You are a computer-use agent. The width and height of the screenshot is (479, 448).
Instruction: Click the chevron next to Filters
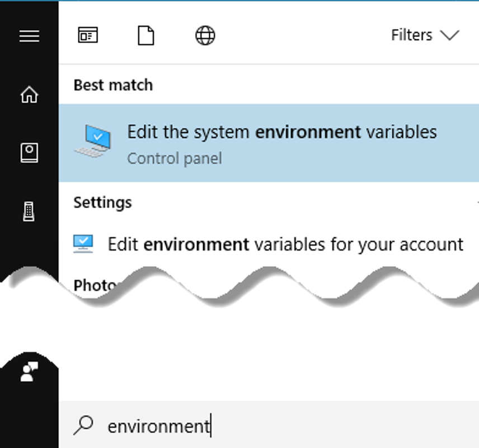click(449, 36)
